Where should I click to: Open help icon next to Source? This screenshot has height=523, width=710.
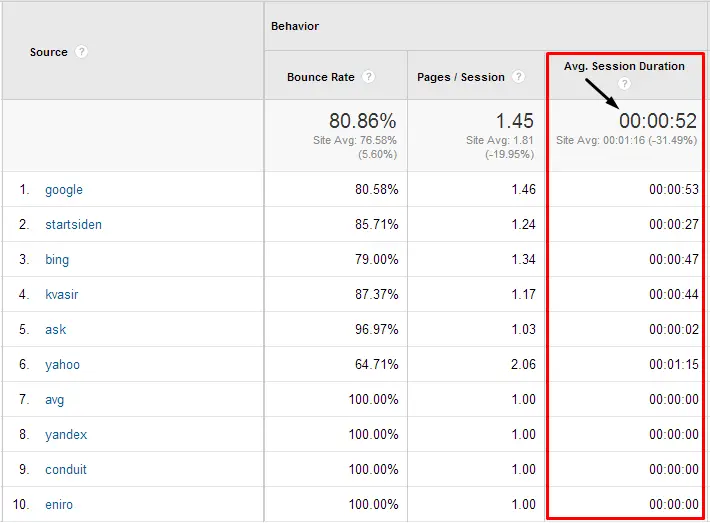pyautogui.click(x=81, y=52)
